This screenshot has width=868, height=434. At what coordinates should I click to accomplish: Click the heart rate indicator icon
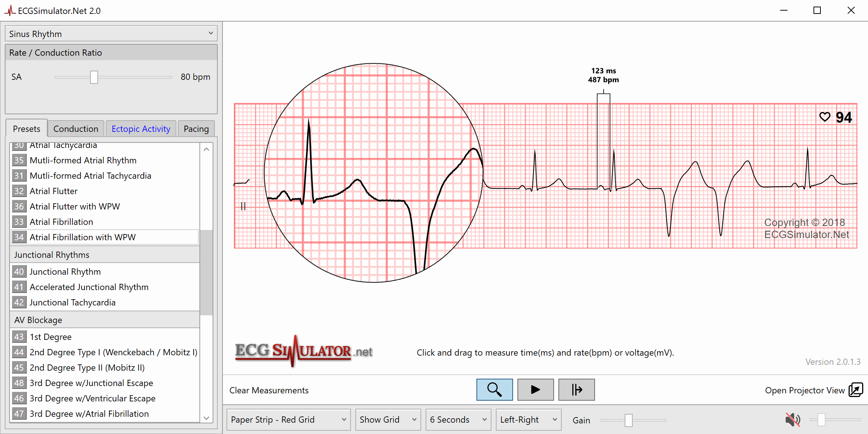[x=825, y=116]
